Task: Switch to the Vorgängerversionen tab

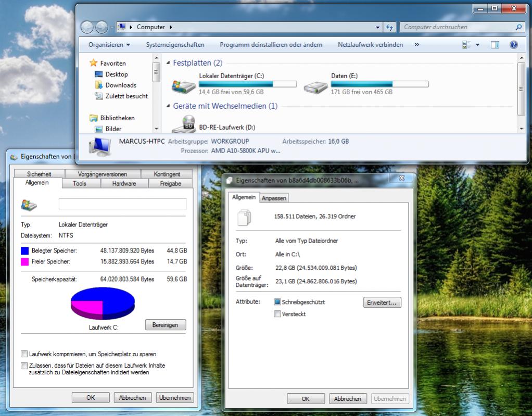Action: 103,174
